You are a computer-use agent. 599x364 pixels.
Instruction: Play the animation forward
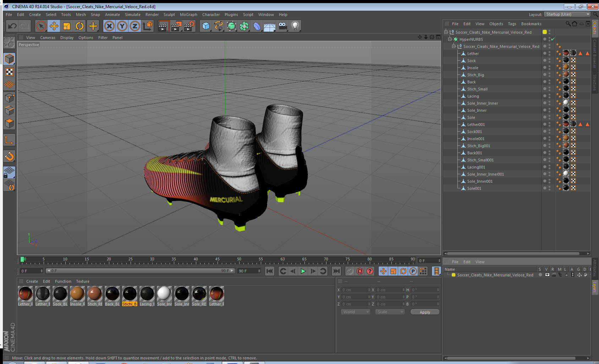303,271
